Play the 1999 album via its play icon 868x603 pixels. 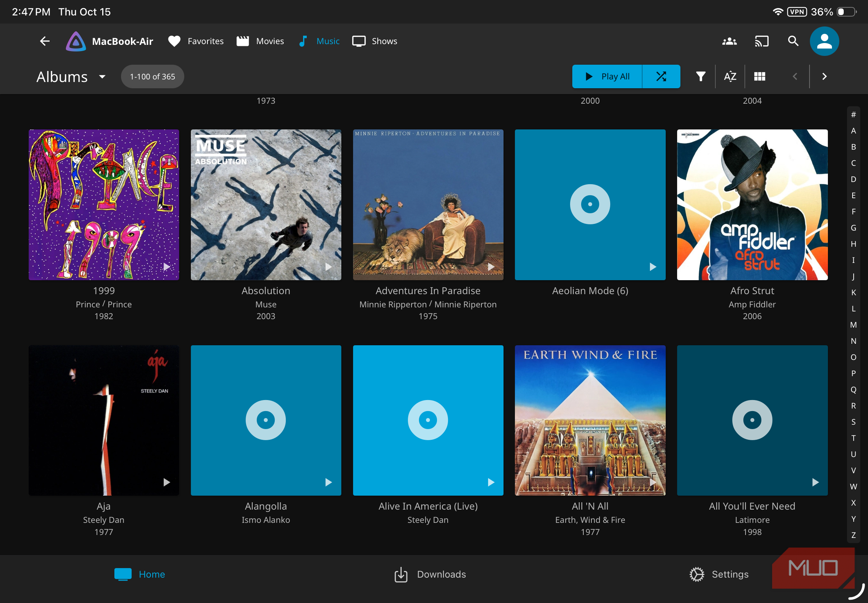click(166, 267)
